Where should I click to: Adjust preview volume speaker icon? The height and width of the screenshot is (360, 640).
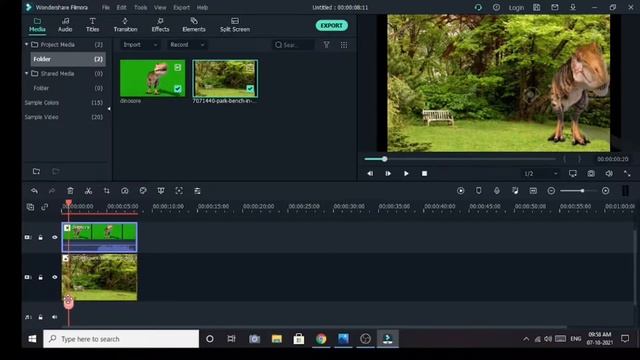click(609, 173)
